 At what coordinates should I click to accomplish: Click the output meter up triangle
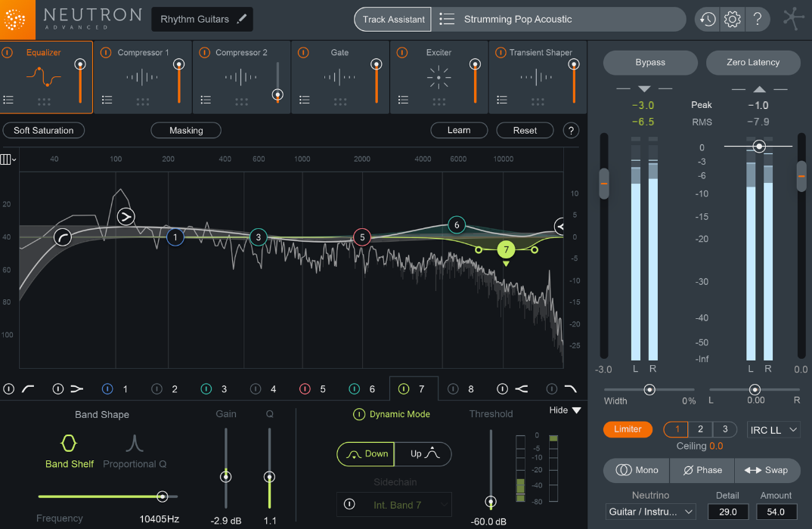pos(759,89)
